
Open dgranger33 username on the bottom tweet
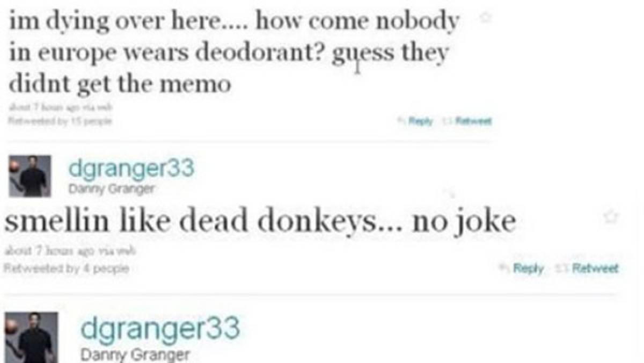coord(159,328)
